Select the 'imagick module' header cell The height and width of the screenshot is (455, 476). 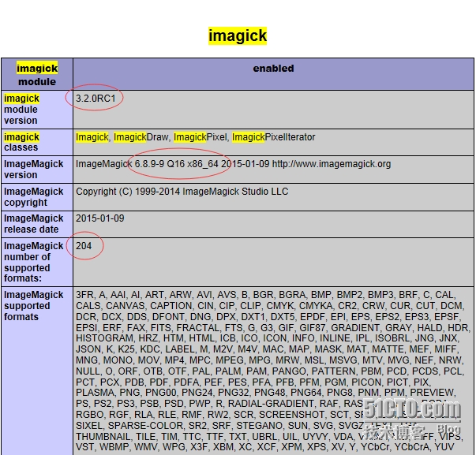pyautogui.click(x=37, y=75)
